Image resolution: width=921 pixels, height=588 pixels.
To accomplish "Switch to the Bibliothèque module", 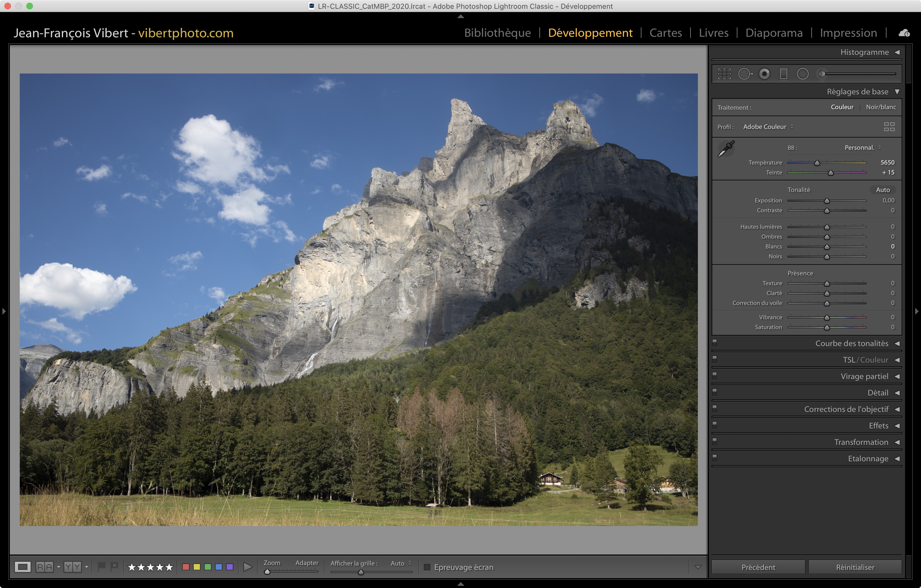I will (497, 33).
